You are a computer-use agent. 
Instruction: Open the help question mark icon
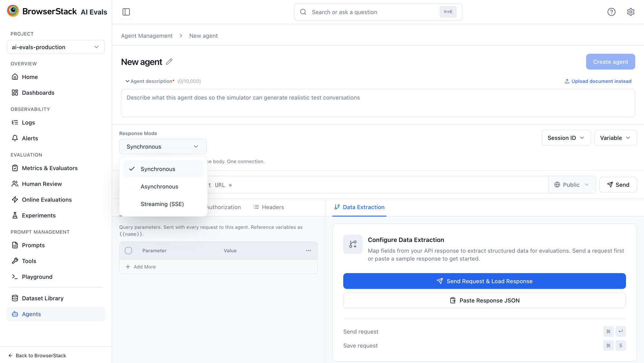[611, 12]
